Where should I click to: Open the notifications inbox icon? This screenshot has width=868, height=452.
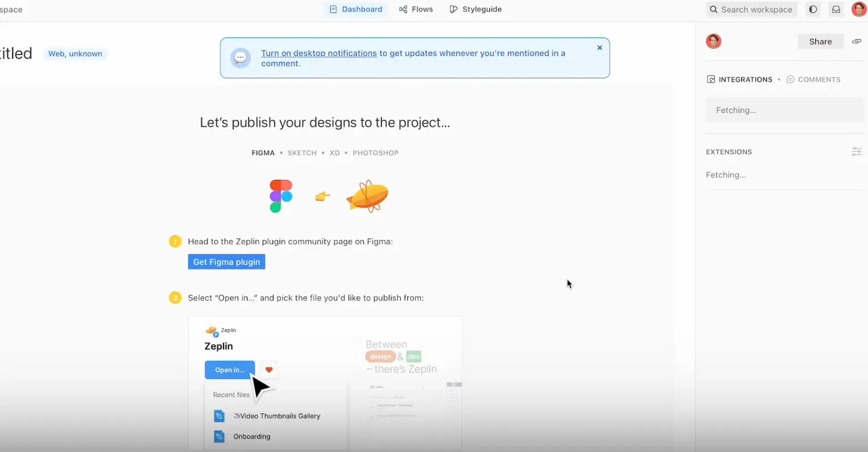coord(836,9)
